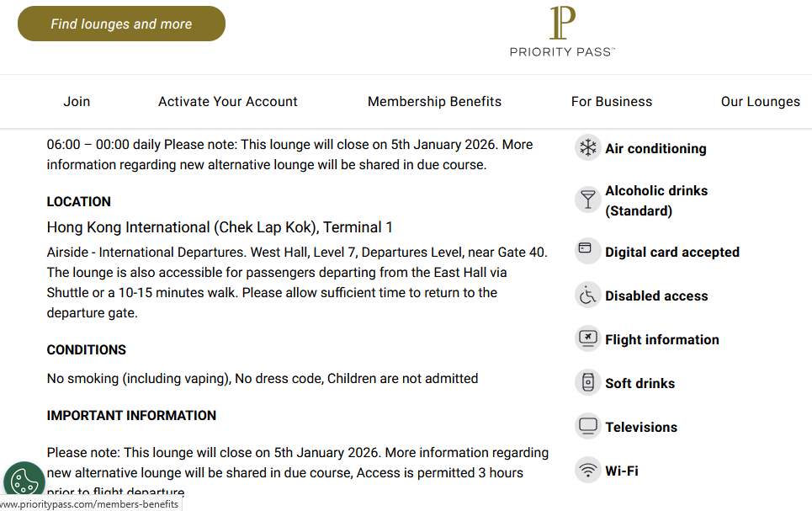Click the Televisions icon
The image size is (812, 511).
pyautogui.click(x=587, y=426)
